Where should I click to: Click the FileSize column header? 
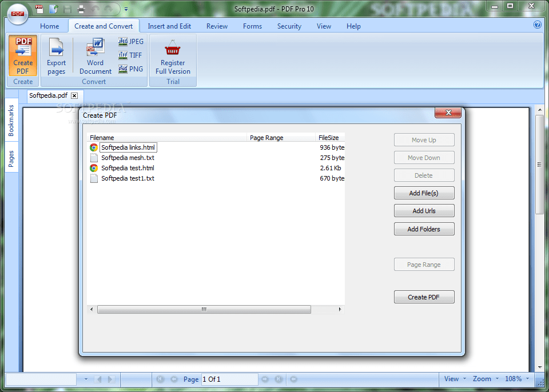coord(330,138)
